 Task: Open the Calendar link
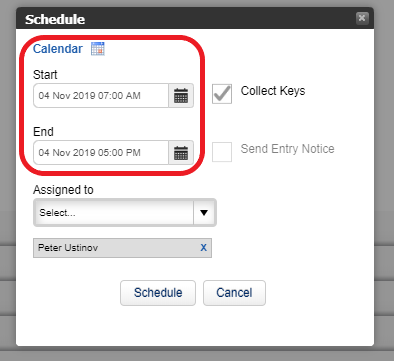point(58,49)
